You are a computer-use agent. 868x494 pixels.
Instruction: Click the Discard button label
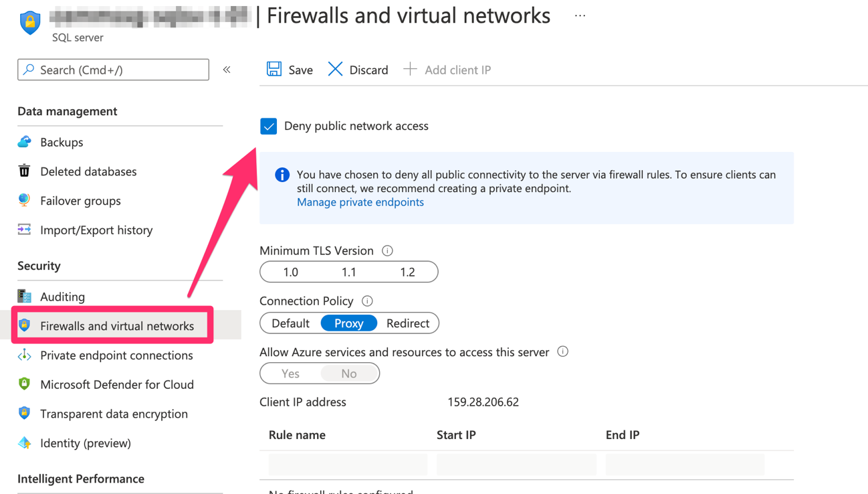pos(368,70)
